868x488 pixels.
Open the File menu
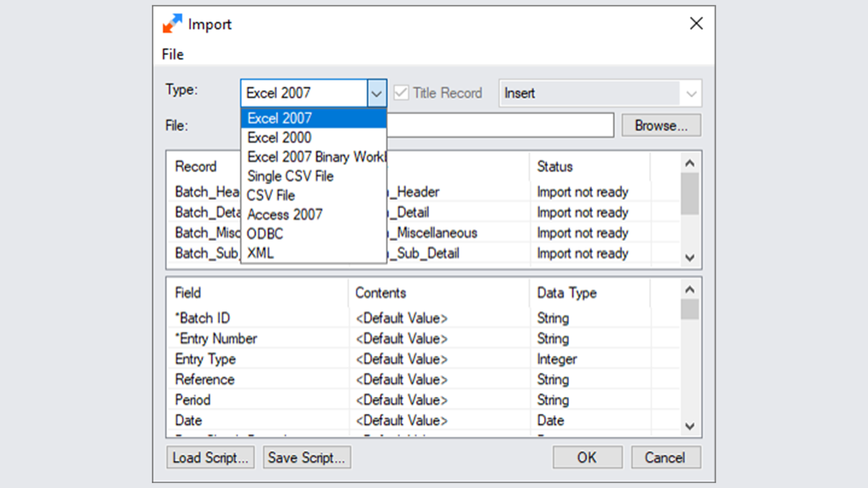coord(172,54)
